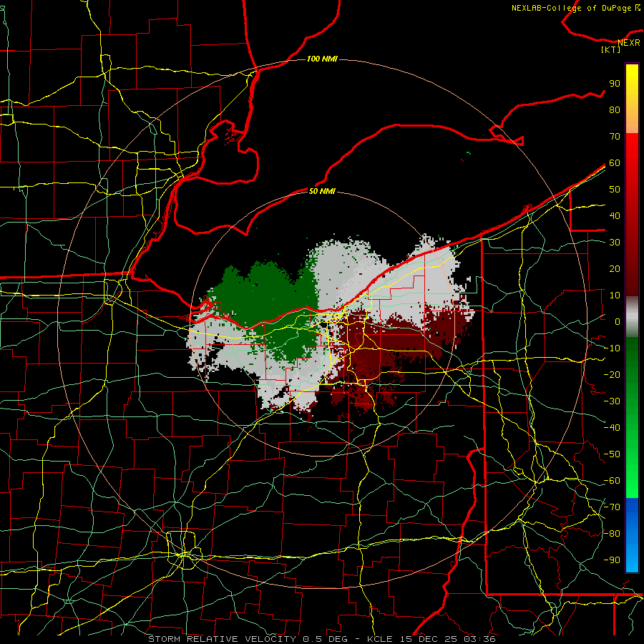Click the "NEXR" label above the color bar
644x644 pixels.
point(629,43)
